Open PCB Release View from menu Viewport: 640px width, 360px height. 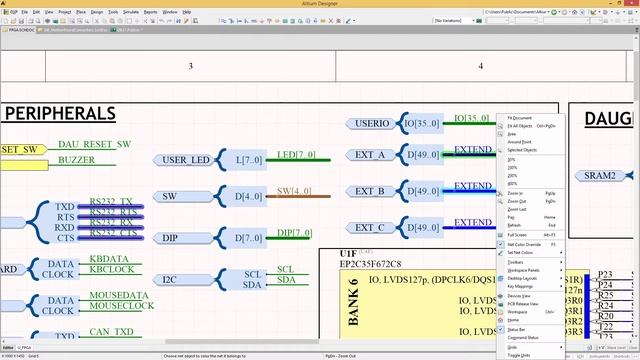[531, 304]
